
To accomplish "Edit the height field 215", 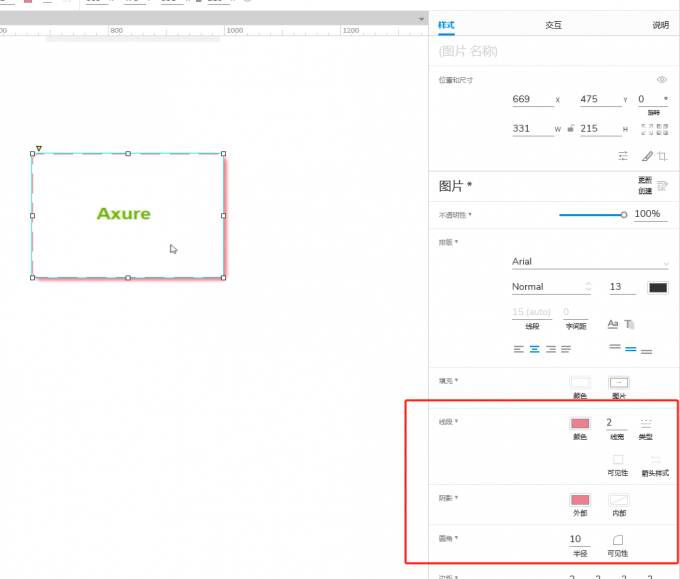I will tap(601, 129).
